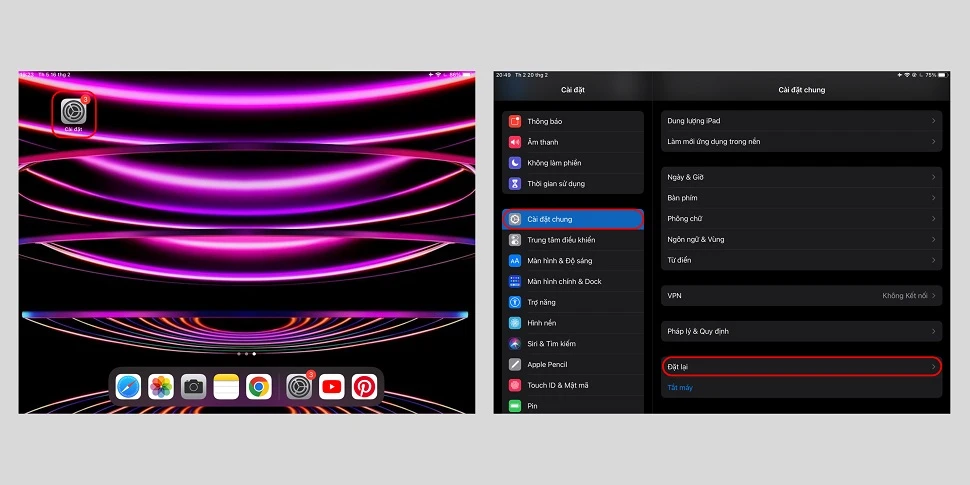The image size is (970, 485).
Task: Click the Apple Pencil icon
Action: pos(515,364)
